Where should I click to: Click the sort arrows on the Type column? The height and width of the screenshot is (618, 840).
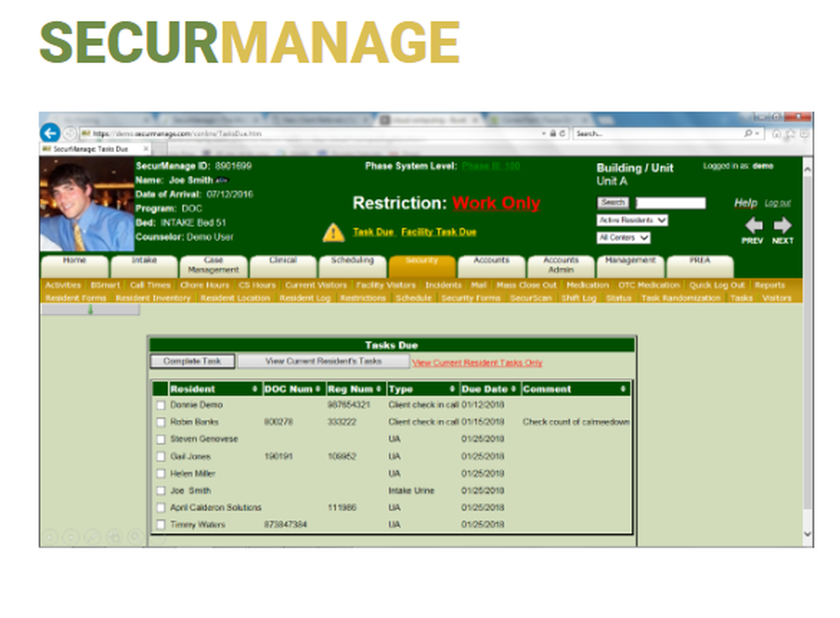coord(452,390)
